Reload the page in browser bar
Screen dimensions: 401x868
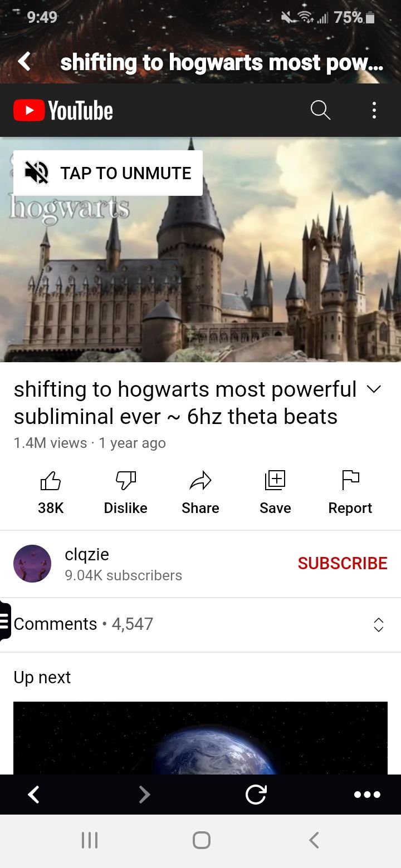256,795
